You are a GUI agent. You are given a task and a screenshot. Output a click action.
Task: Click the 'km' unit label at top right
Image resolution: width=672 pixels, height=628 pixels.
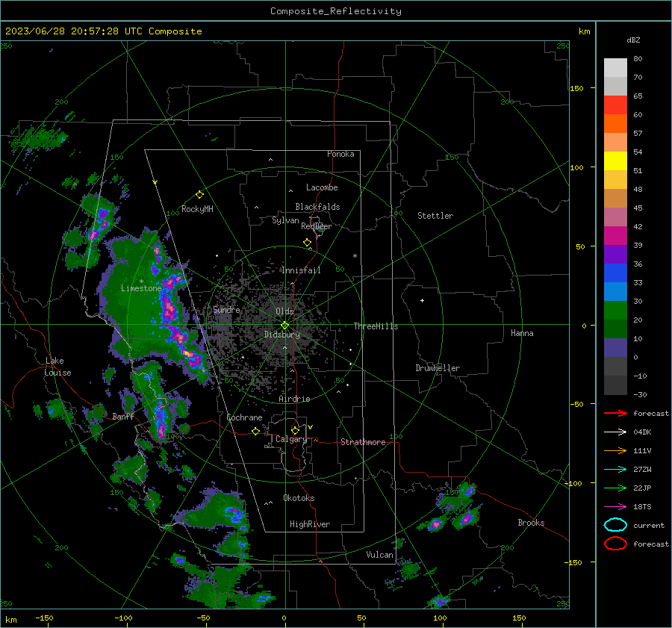(x=584, y=31)
